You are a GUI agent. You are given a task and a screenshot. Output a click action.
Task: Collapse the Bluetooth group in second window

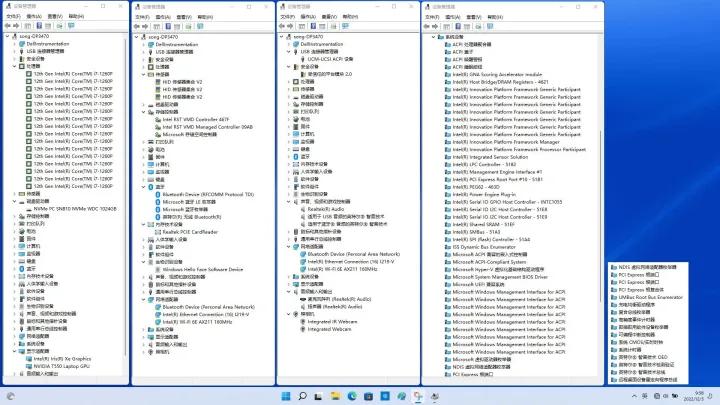(x=143, y=187)
